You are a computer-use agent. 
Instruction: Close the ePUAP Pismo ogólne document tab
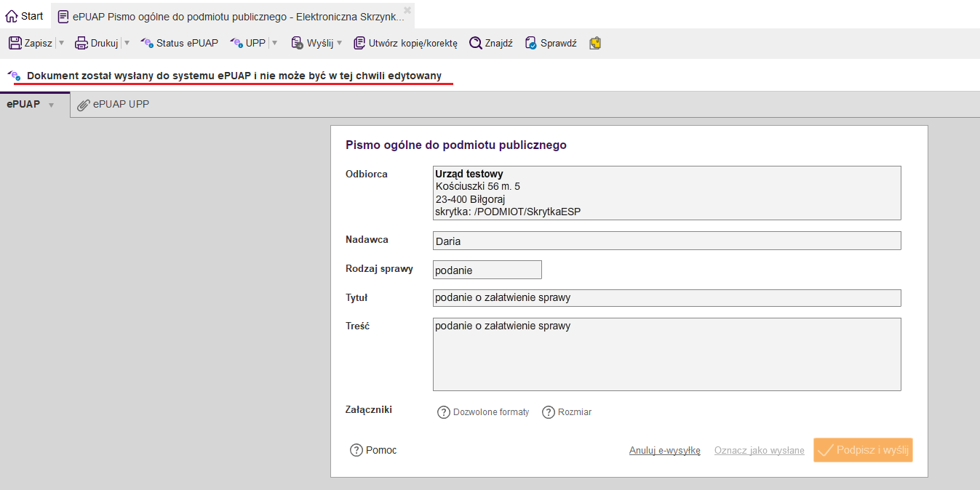(407, 10)
